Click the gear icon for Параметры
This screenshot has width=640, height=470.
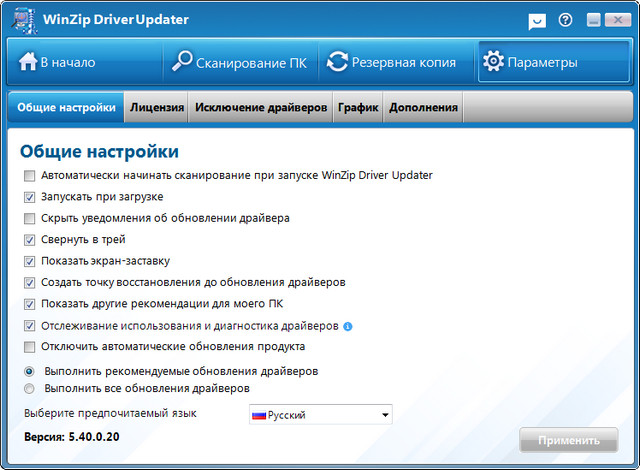(x=492, y=62)
